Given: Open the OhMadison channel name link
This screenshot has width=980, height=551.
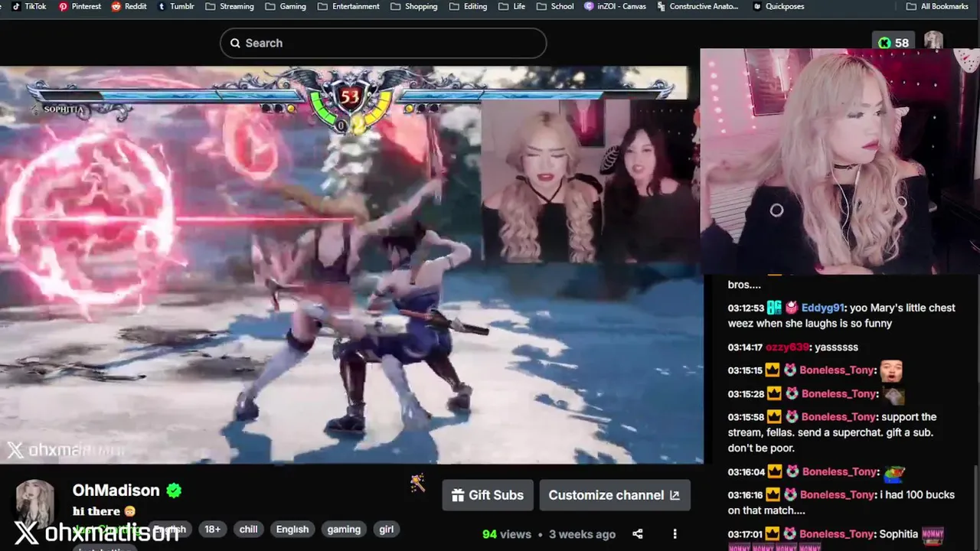Looking at the screenshot, I should tap(116, 491).
